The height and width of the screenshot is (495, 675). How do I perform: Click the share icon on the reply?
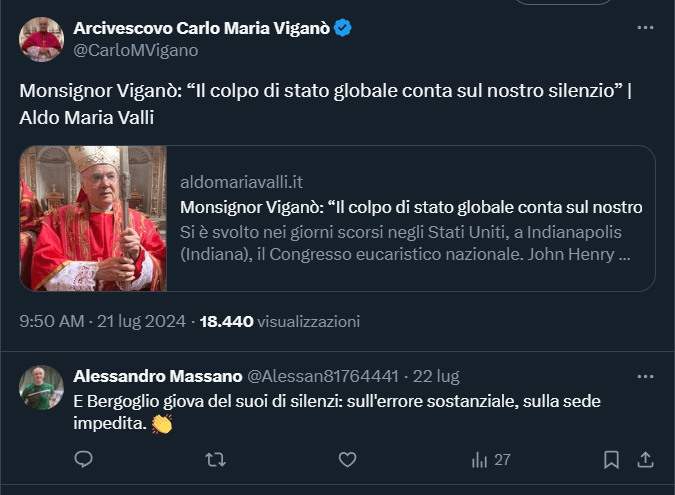point(645,459)
